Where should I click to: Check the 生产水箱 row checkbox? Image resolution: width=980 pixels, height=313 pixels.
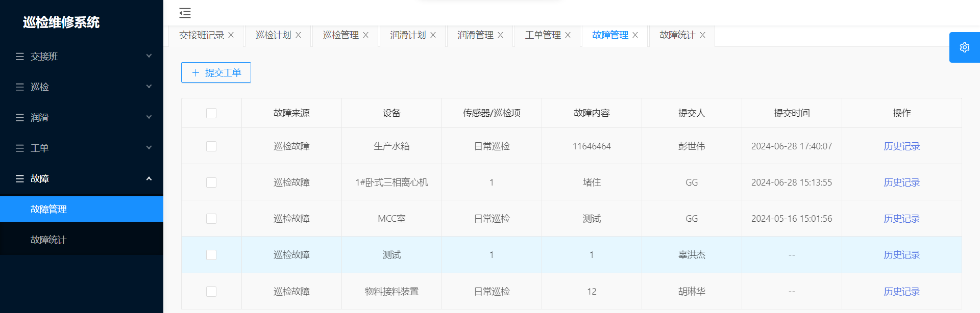coord(211,146)
